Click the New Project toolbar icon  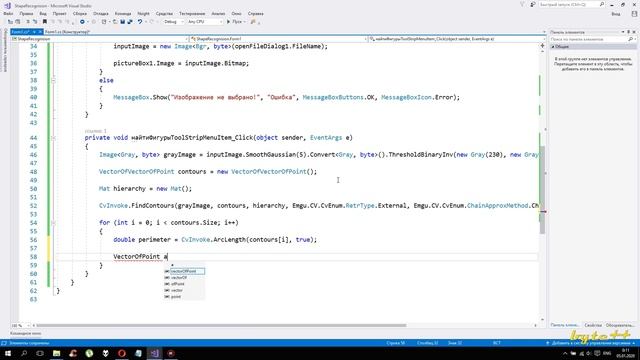104,22
